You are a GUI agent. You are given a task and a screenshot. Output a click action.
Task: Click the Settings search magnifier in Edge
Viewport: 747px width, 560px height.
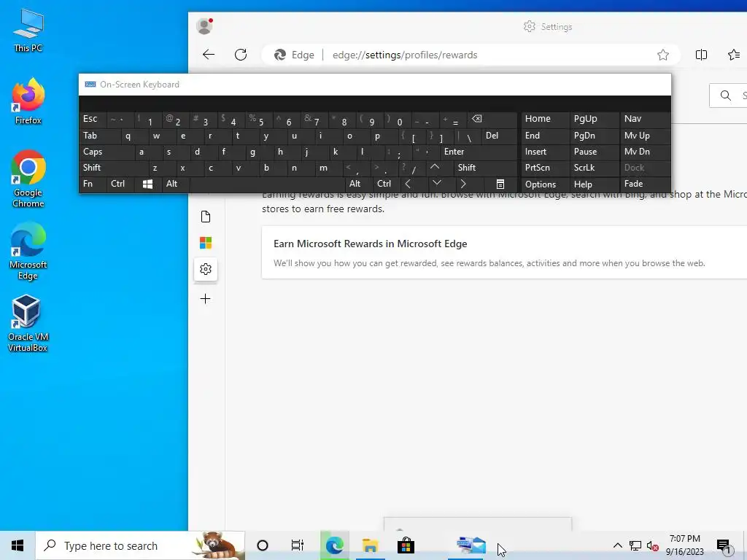[726, 96]
